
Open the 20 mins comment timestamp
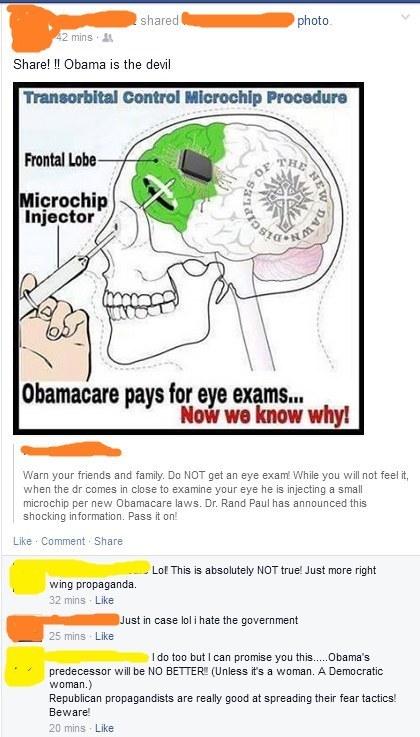coord(67,728)
